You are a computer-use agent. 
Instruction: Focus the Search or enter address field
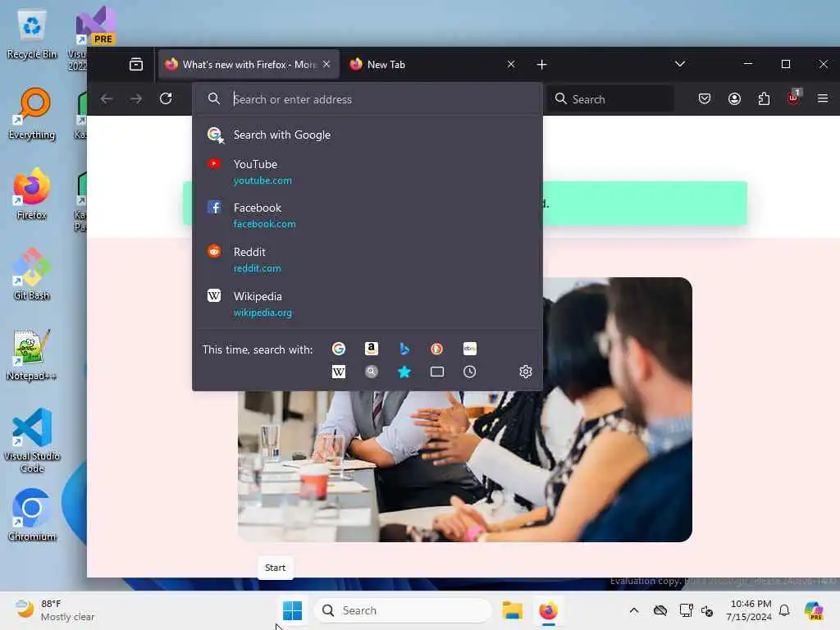(367, 99)
